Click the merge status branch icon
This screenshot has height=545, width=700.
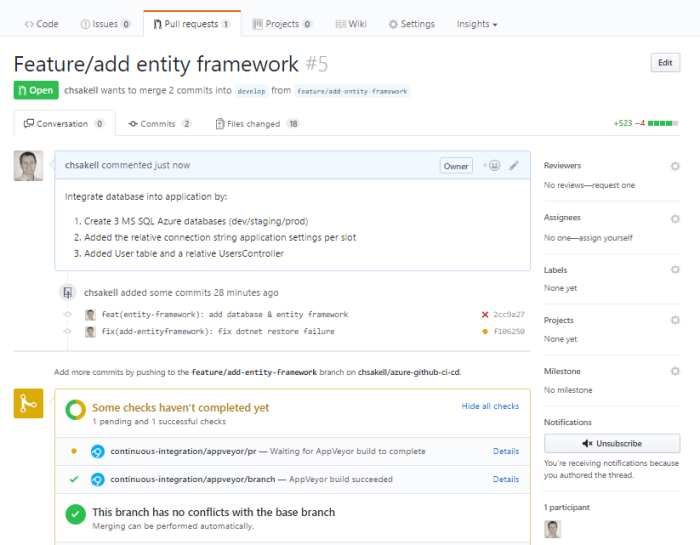pos(28,403)
